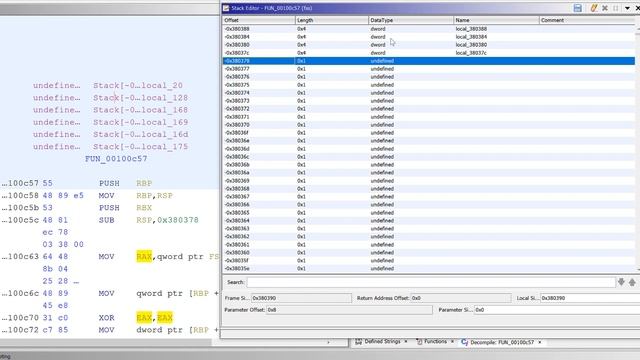Click the Parameter Size field showing 0x0

click(557, 310)
